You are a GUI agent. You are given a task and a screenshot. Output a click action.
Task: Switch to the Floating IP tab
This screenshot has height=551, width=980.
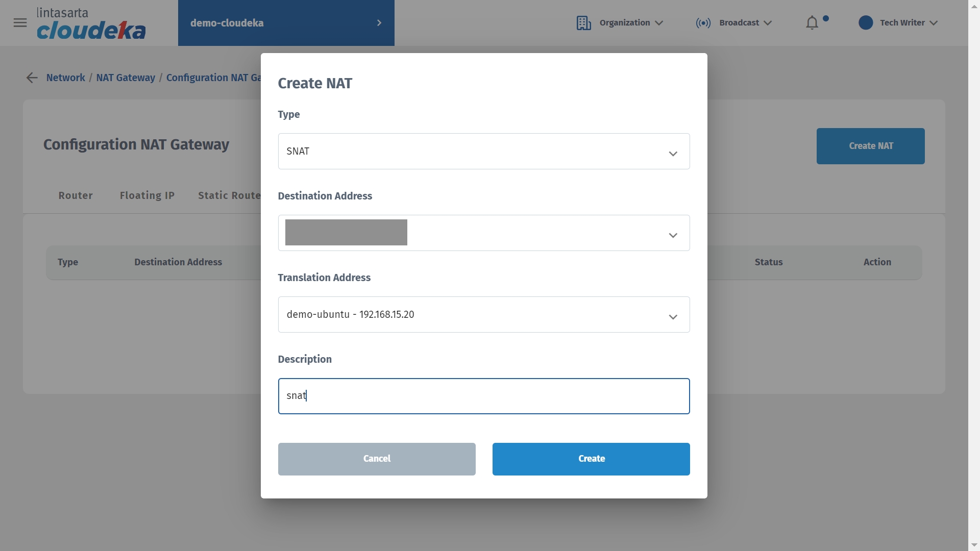(x=147, y=195)
